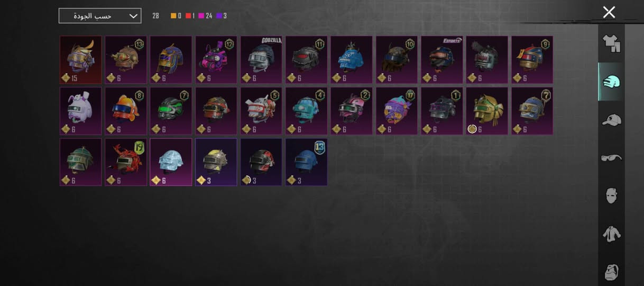The image size is (644, 286).
Task: Open the face mask category icon
Action: 611,195
